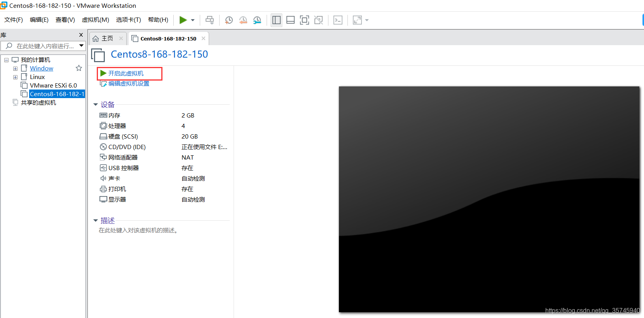Open the 虚拟机(M) menu
Image resolution: width=644 pixels, height=318 pixels.
click(96, 20)
